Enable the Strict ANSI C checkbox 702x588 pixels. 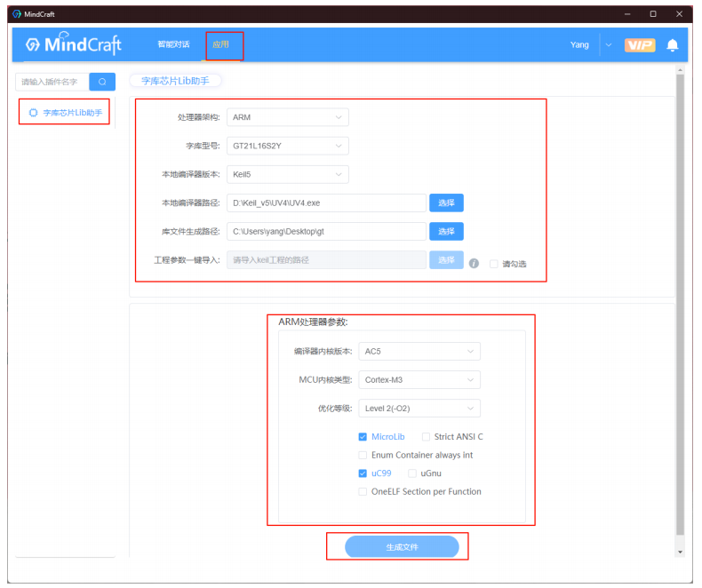[x=426, y=437]
